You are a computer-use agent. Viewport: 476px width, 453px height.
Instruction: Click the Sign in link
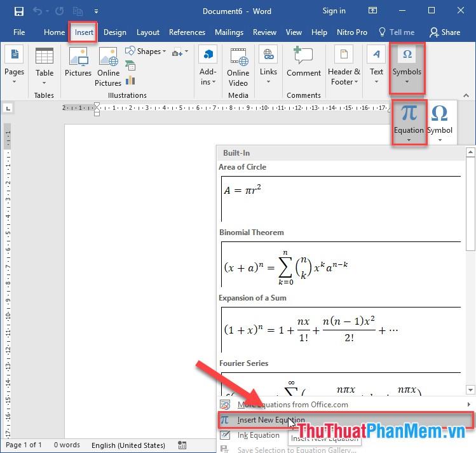pyautogui.click(x=334, y=11)
